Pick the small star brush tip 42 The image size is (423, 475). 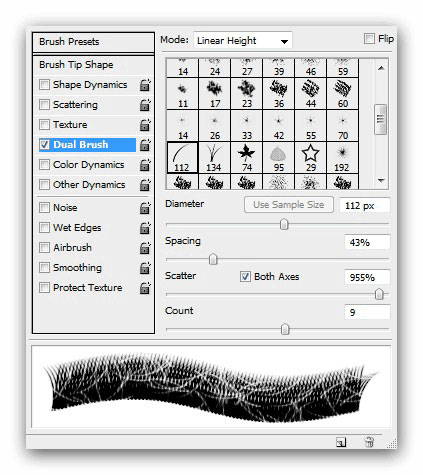(278, 126)
